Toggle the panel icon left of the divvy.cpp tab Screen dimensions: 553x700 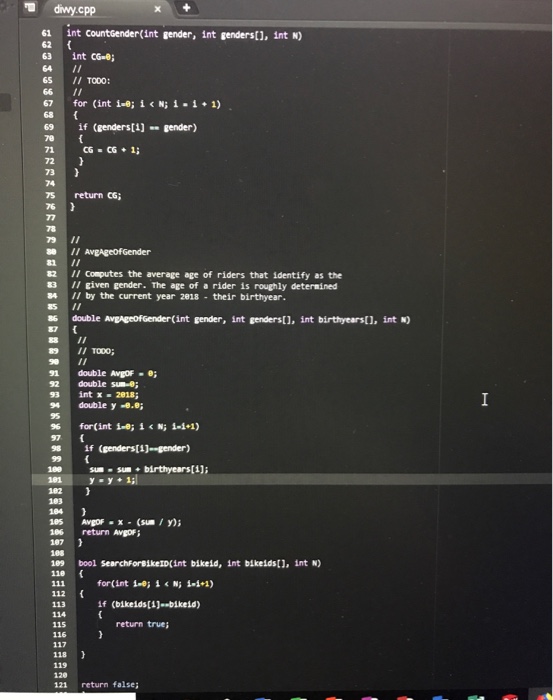30,7
